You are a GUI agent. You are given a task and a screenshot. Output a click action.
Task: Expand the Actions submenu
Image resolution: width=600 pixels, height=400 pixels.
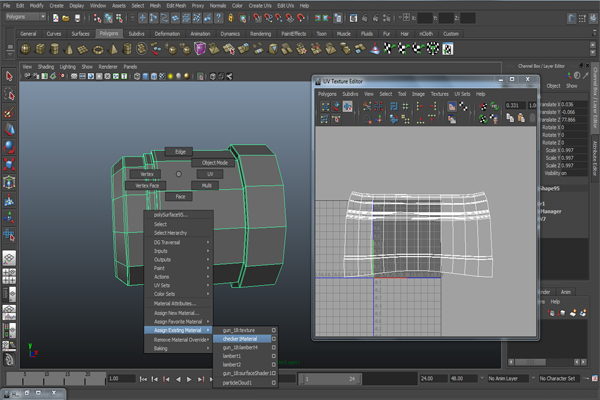(178, 277)
